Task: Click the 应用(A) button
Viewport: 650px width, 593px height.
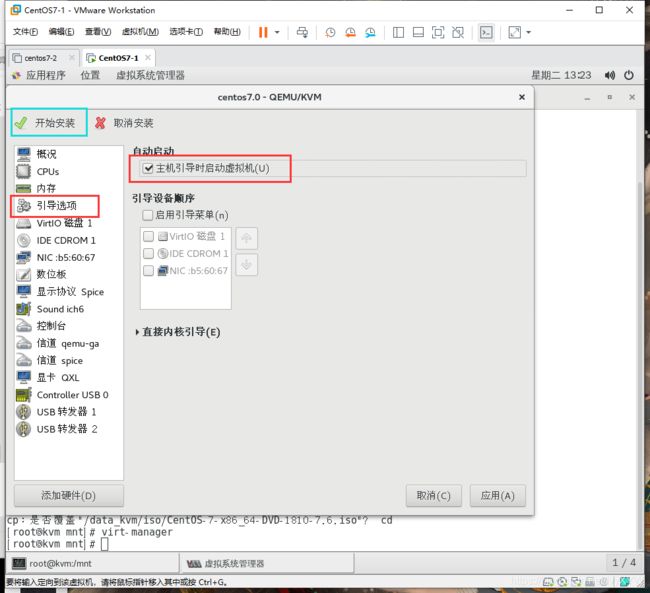Action: pos(497,496)
